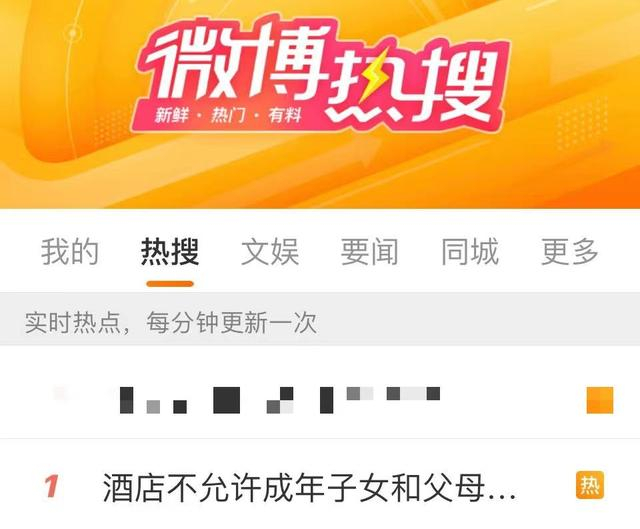
Task: Go to the 要闻 tab
Action: (370, 252)
